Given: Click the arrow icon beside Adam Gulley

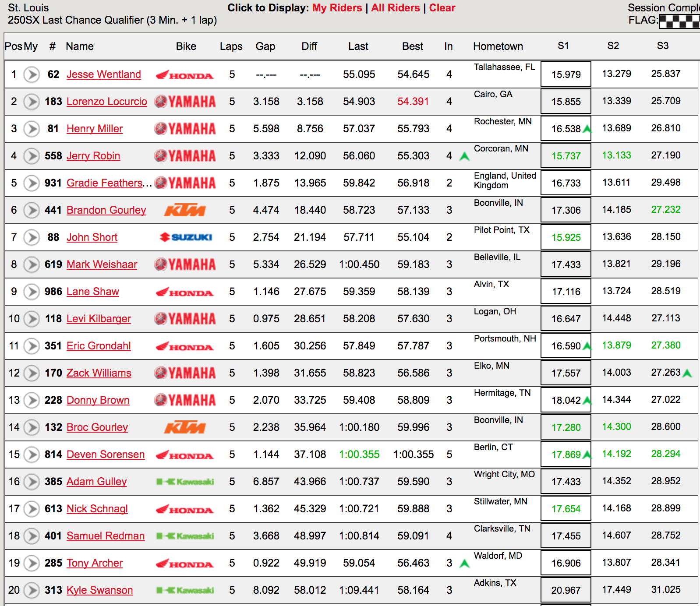Looking at the screenshot, I should click(x=32, y=482).
